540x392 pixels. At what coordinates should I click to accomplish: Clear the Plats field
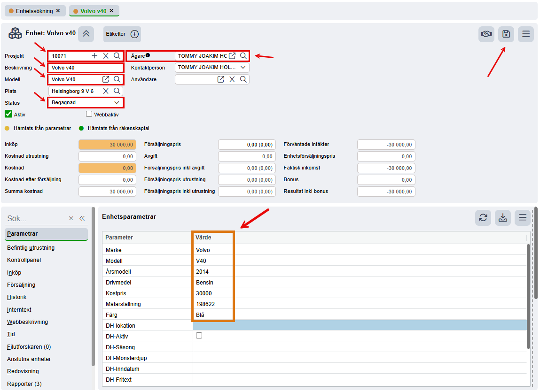[x=106, y=91]
